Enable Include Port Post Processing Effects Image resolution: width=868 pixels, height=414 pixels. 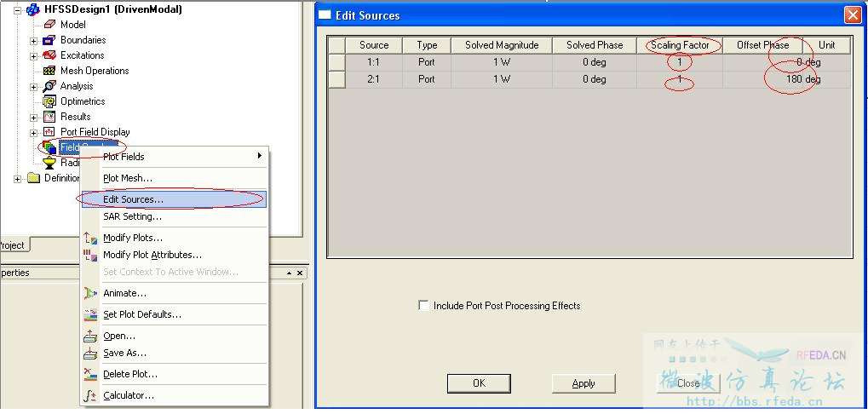click(x=423, y=306)
